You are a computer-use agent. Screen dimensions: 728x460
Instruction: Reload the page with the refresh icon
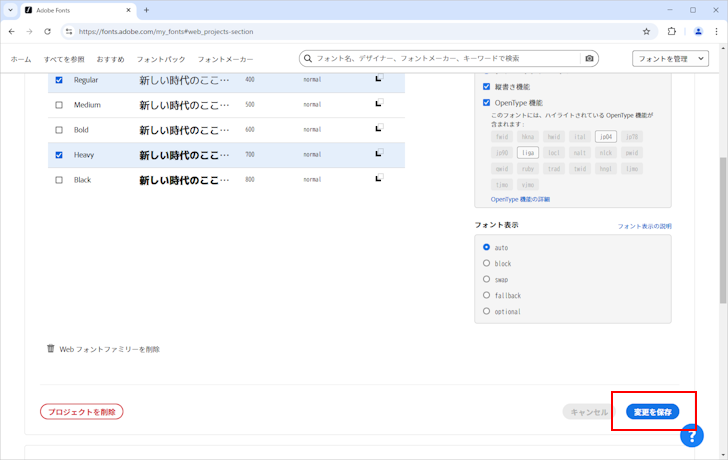pos(47,32)
